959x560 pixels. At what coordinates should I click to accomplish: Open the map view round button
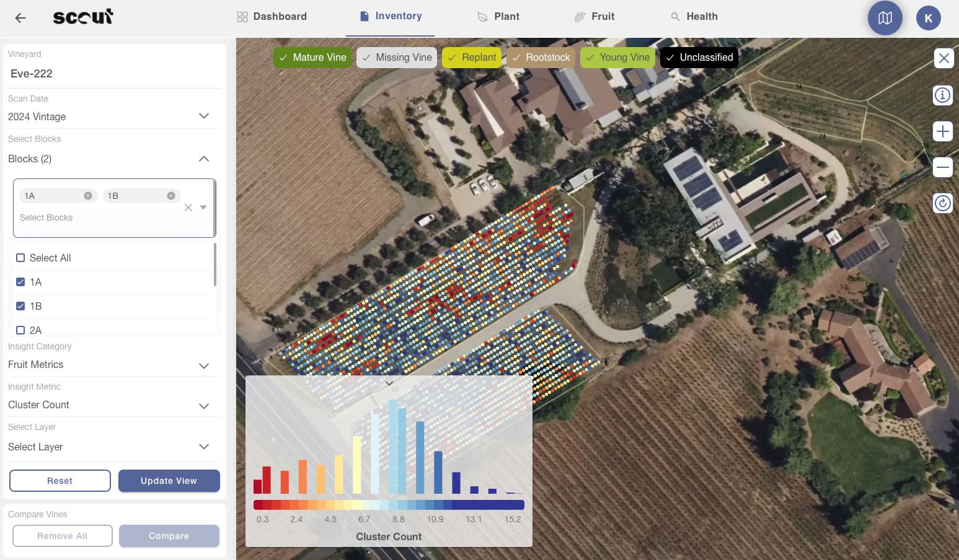[x=885, y=18]
